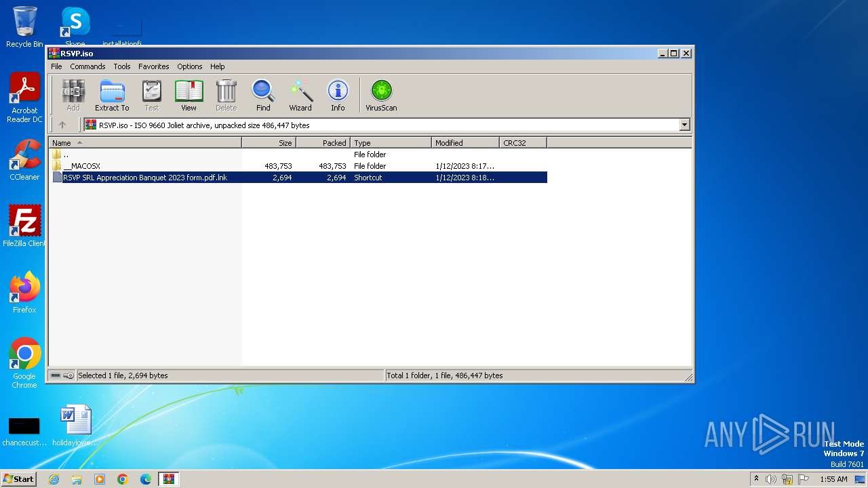Viewport: 868px width, 488px height.
Task: Click the 2,694 size cell of .lnk file
Action: click(x=282, y=178)
